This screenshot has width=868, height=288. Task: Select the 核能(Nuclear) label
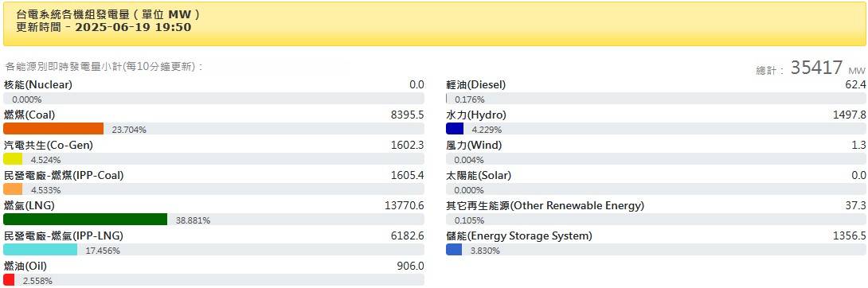pos(37,84)
